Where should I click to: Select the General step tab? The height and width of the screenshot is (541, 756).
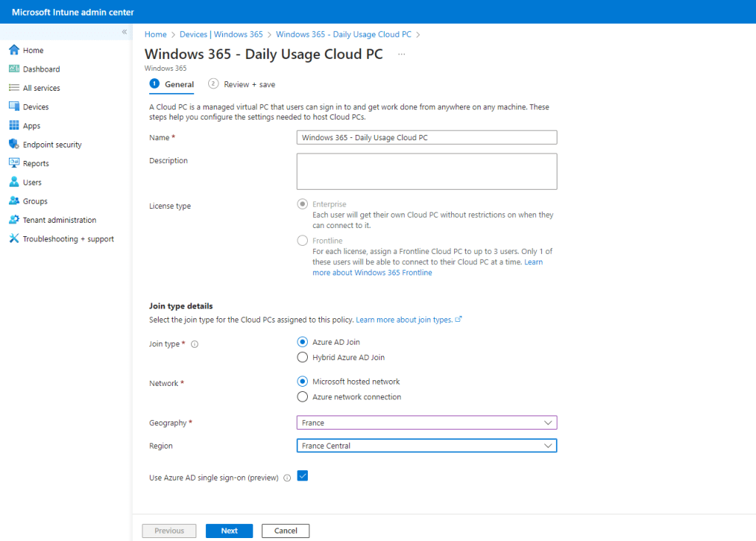tap(172, 84)
